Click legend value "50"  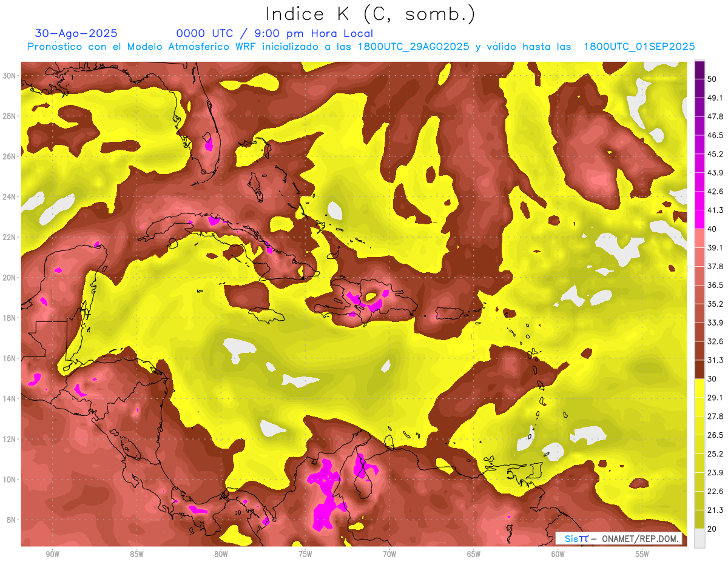click(x=713, y=79)
